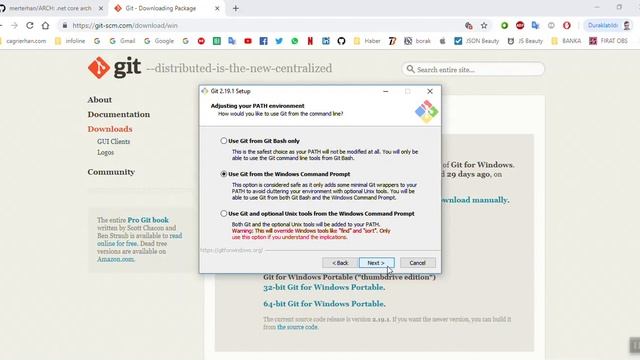Viewport: 640px width, 360px height.
Task: Open the green circle extension icon
Action: pos(504,25)
